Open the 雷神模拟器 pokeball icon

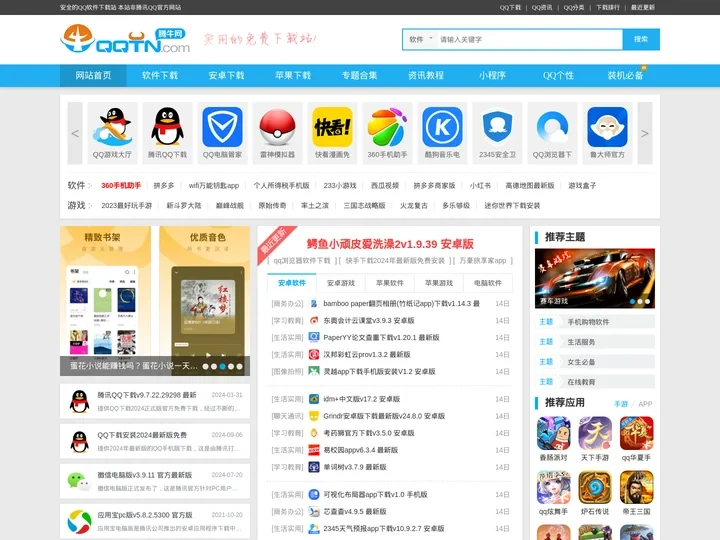tap(277, 127)
